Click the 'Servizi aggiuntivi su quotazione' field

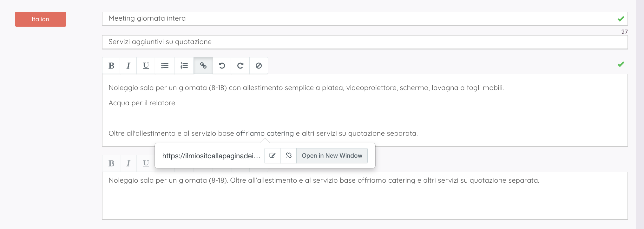pos(365,42)
